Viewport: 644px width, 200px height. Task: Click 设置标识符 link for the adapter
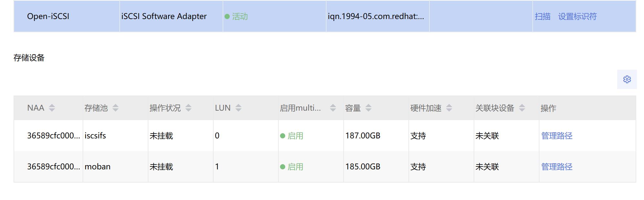(577, 16)
